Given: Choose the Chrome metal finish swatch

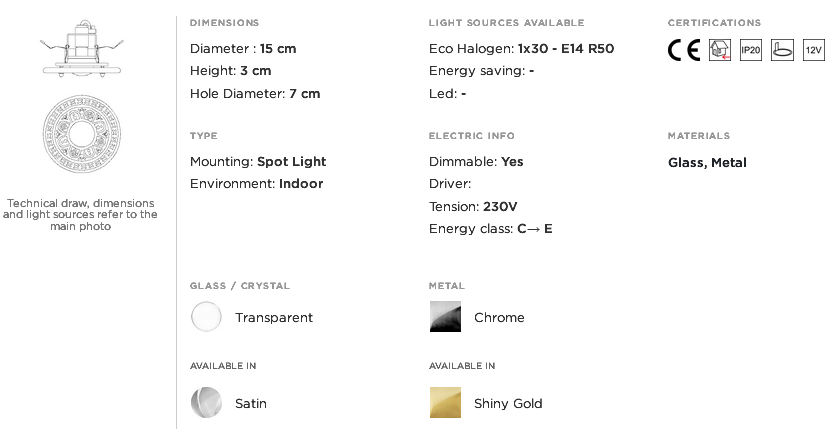Looking at the screenshot, I should click(445, 317).
